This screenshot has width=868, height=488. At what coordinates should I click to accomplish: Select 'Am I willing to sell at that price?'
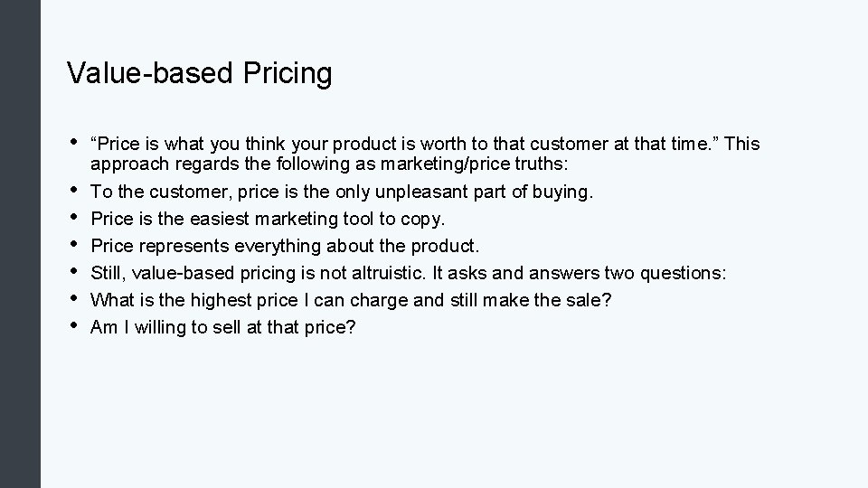(x=222, y=327)
